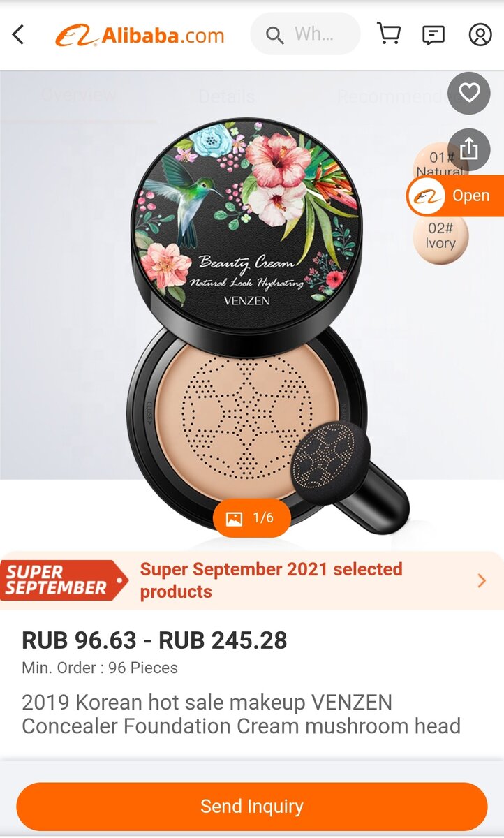Add product to favorites heart icon
504x838 pixels.
(469, 93)
